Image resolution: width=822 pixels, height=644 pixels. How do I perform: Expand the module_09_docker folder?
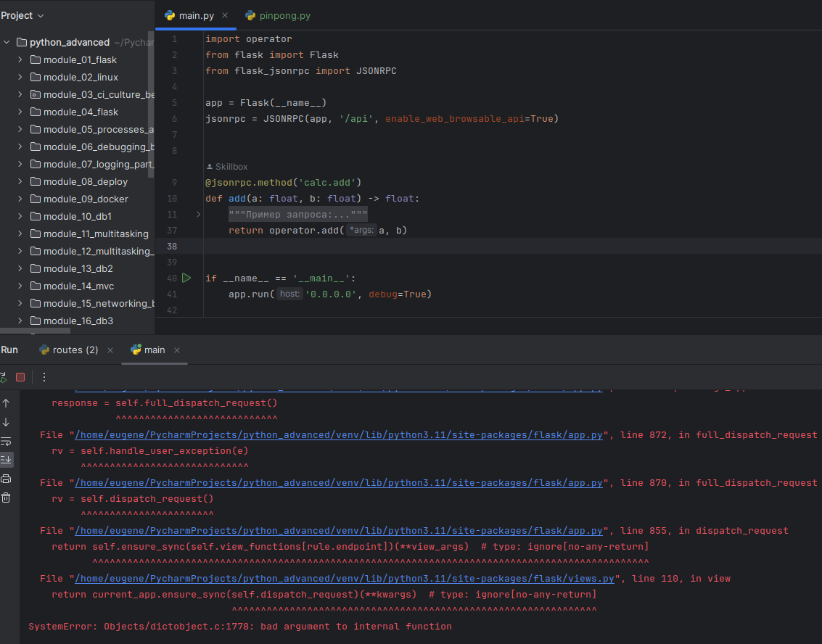click(x=20, y=199)
